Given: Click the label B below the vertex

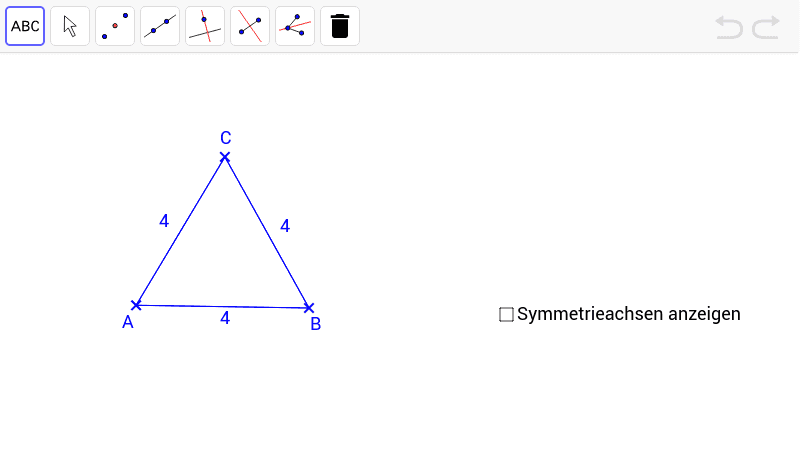Looking at the screenshot, I should pos(315,324).
